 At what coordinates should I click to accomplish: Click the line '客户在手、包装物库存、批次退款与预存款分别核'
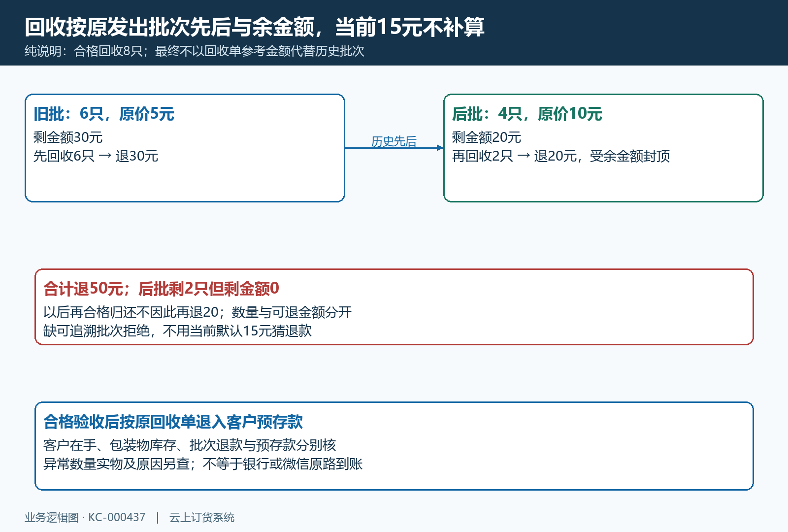190,445
